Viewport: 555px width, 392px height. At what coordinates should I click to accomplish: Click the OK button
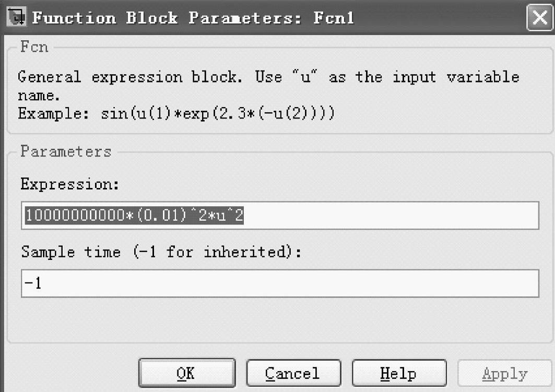[186, 373]
